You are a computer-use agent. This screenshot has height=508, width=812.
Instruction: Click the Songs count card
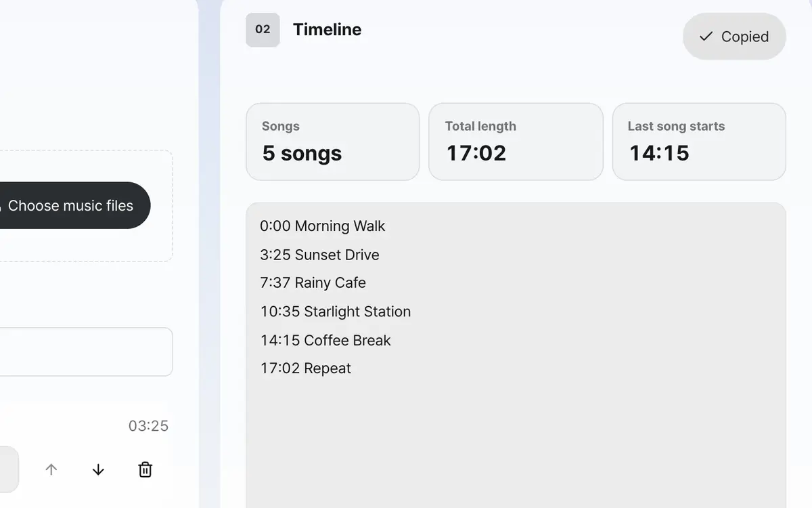point(332,142)
